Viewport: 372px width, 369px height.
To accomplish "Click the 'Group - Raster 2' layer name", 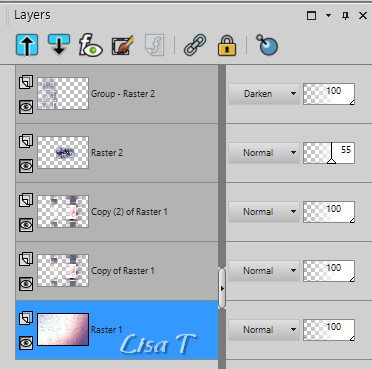I will (x=123, y=94).
